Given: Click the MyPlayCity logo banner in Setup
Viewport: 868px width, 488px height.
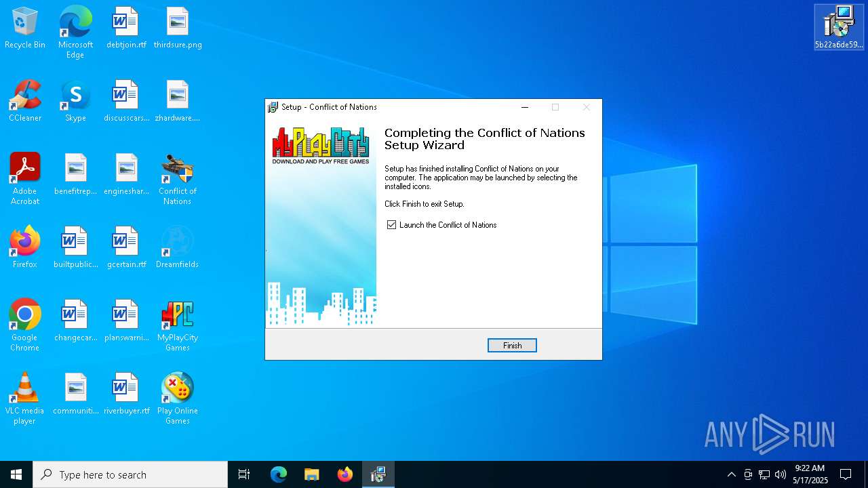Looking at the screenshot, I should click(321, 145).
